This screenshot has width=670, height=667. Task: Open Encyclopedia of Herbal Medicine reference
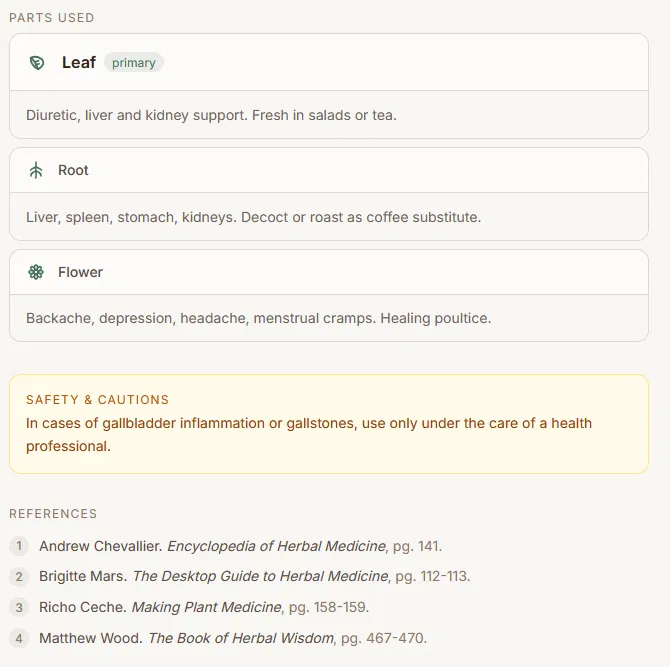[x=276, y=546]
